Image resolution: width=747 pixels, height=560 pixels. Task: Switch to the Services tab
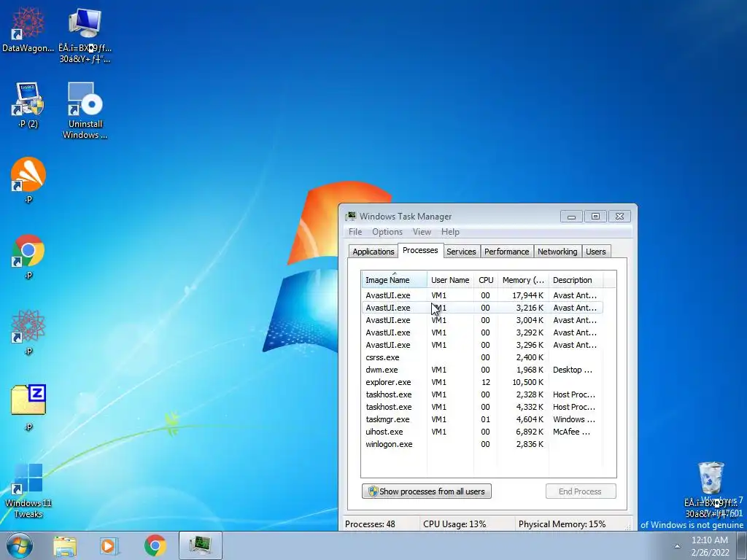point(461,252)
